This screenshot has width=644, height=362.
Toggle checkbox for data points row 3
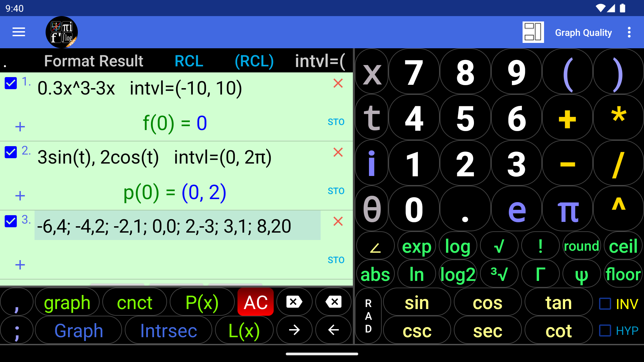(11, 221)
